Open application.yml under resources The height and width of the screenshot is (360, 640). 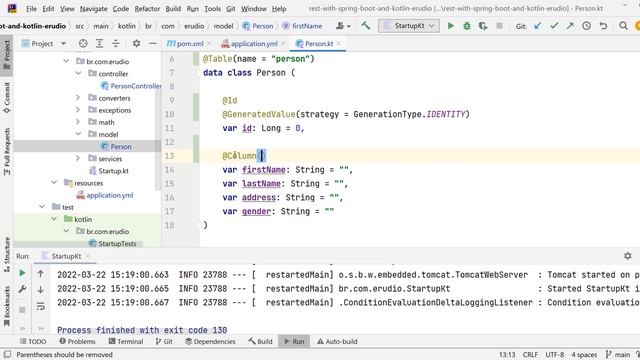coord(105,195)
